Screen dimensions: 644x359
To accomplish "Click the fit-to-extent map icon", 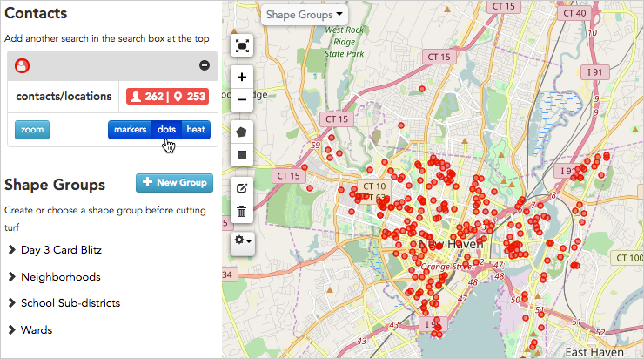I will (242, 45).
